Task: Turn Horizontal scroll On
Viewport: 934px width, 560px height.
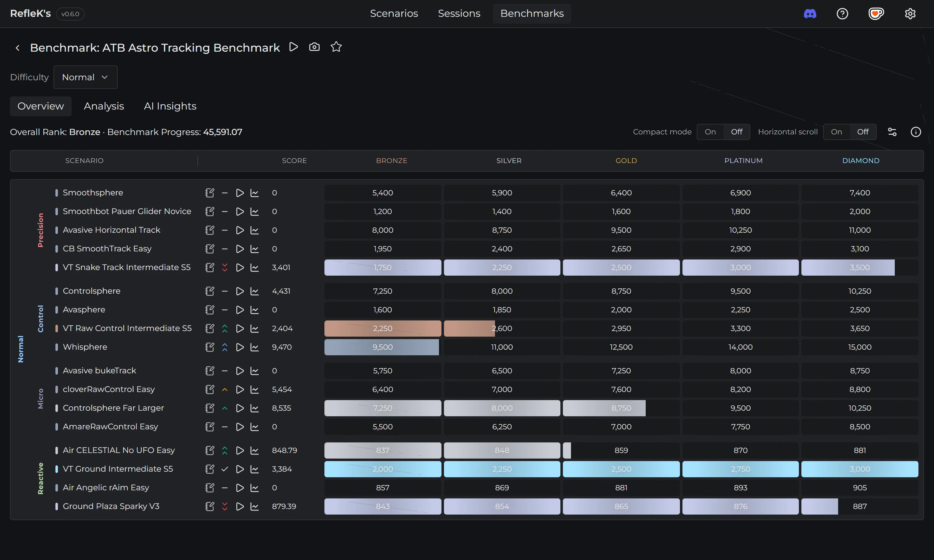Action: point(836,132)
